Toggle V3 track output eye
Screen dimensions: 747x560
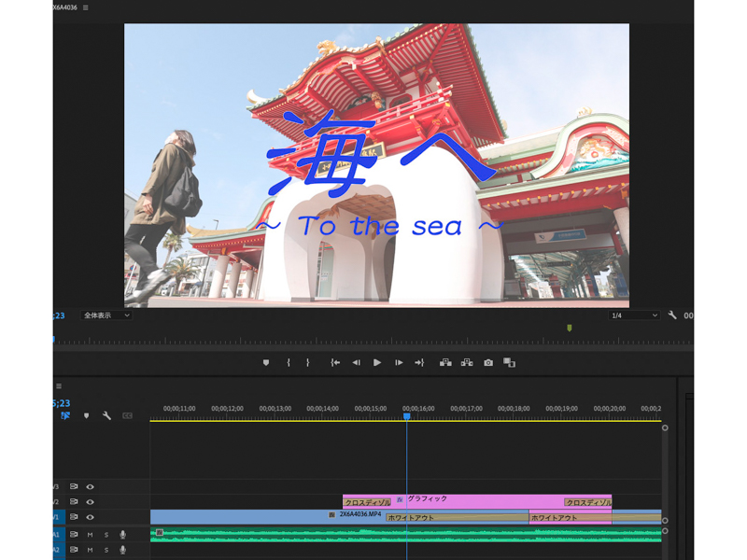click(90, 486)
